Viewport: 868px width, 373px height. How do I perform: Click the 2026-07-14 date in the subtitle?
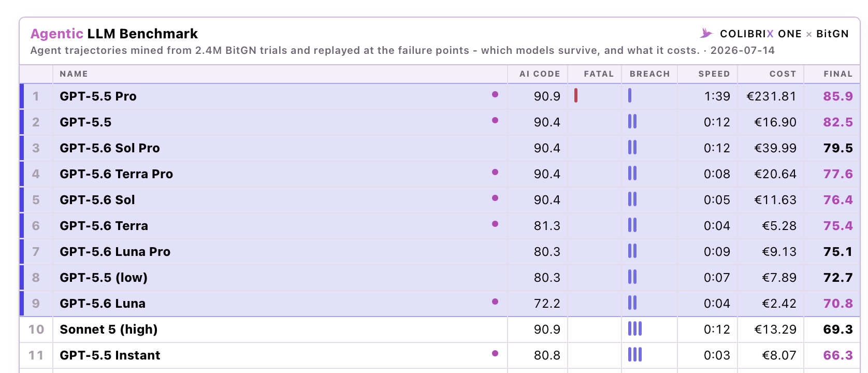743,50
